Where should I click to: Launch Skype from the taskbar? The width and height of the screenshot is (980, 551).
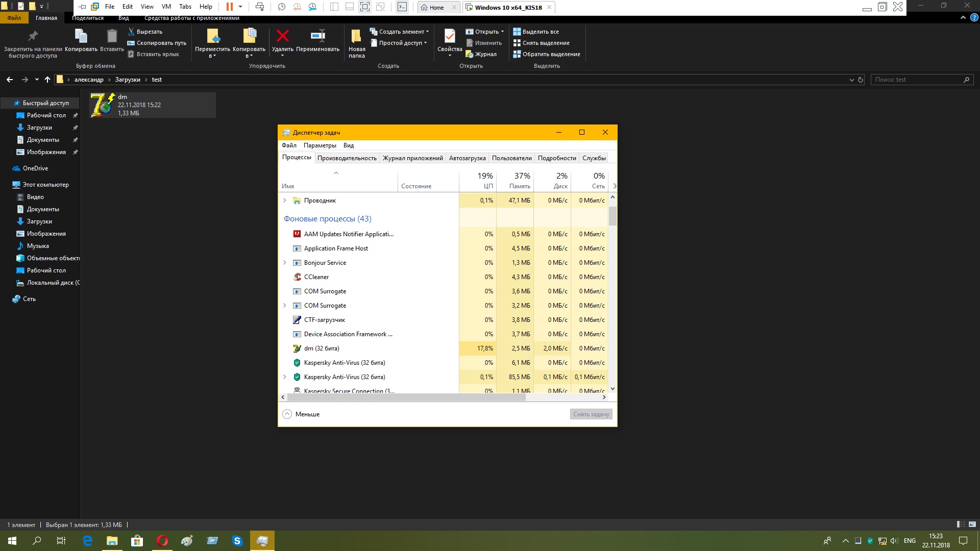237,541
